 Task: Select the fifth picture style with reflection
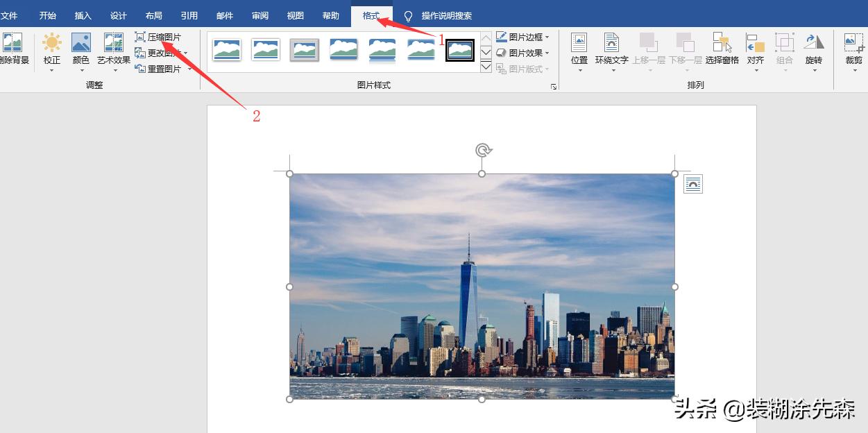[x=382, y=50]
